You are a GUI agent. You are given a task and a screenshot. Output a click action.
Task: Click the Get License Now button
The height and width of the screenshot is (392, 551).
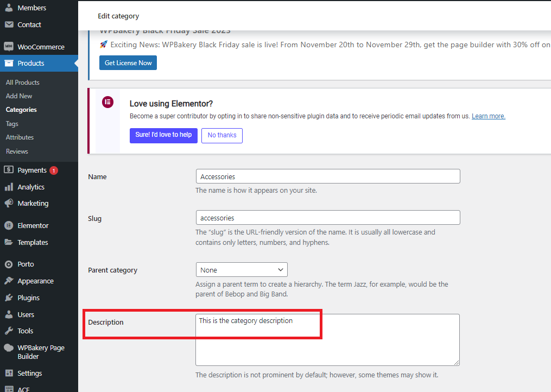point(128,63)
